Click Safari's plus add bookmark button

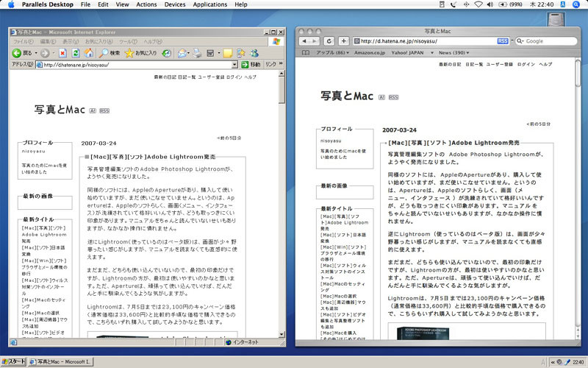click(x=343, y=41)
